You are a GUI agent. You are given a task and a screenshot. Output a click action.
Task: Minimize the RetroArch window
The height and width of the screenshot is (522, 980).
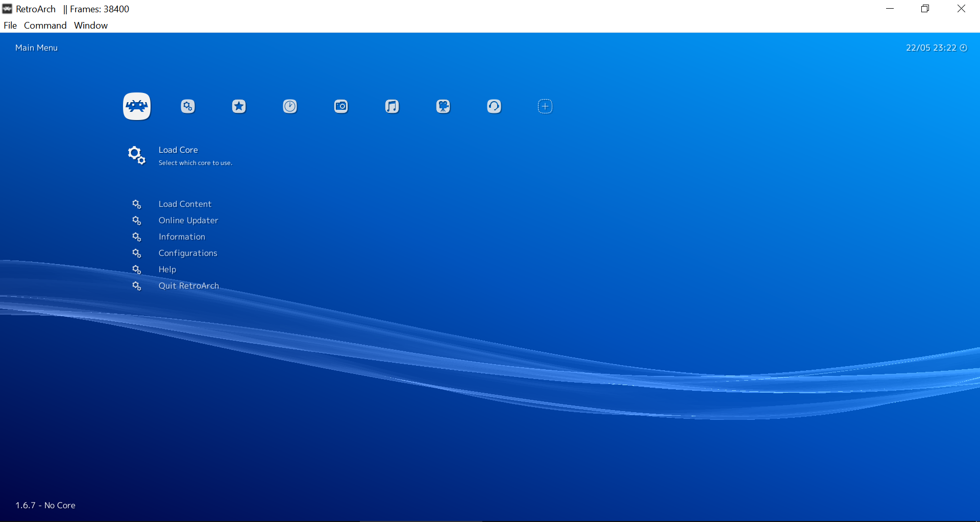[x=890, y=9]
